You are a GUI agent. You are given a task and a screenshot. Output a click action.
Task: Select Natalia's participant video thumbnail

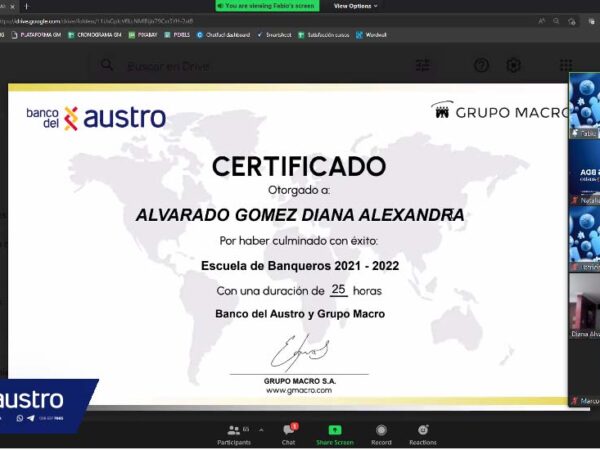point(585,173)
